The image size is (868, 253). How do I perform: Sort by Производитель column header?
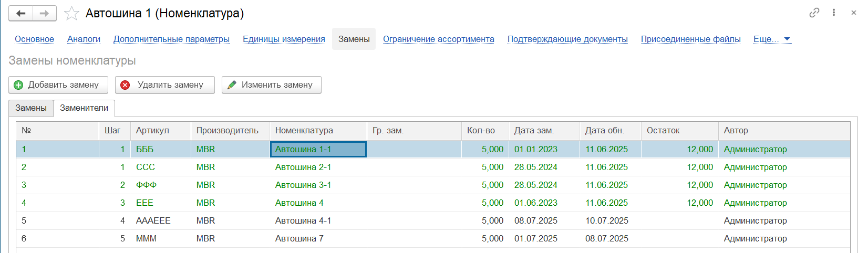(230, 130)
